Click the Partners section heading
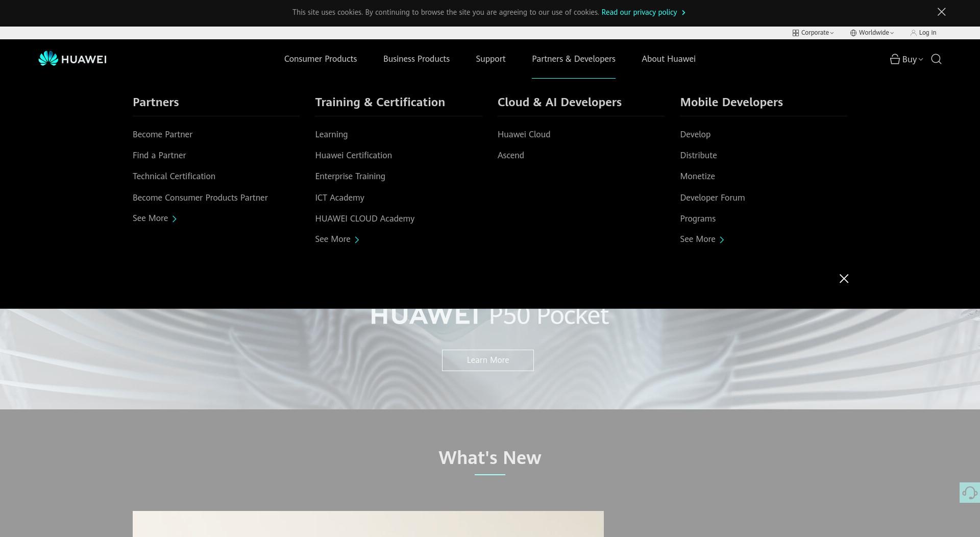Screen dimensions: 980x537 point(156,102)
